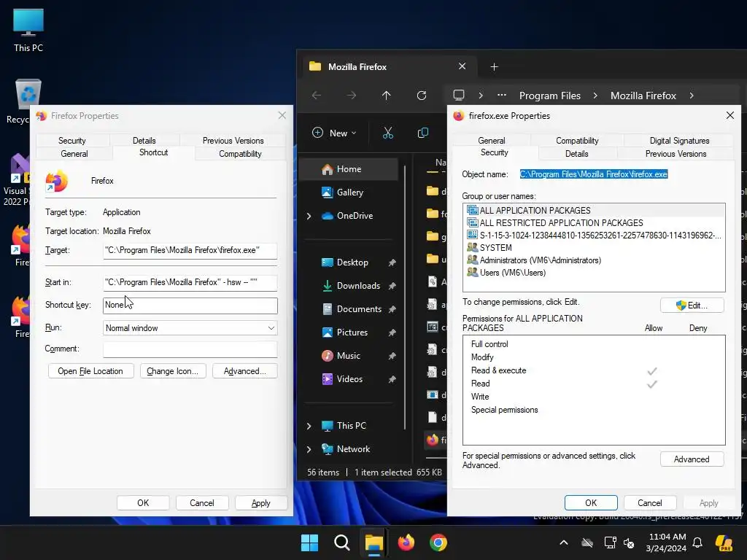Click the Advanced... shortcut button

click(x=245, y=371)
